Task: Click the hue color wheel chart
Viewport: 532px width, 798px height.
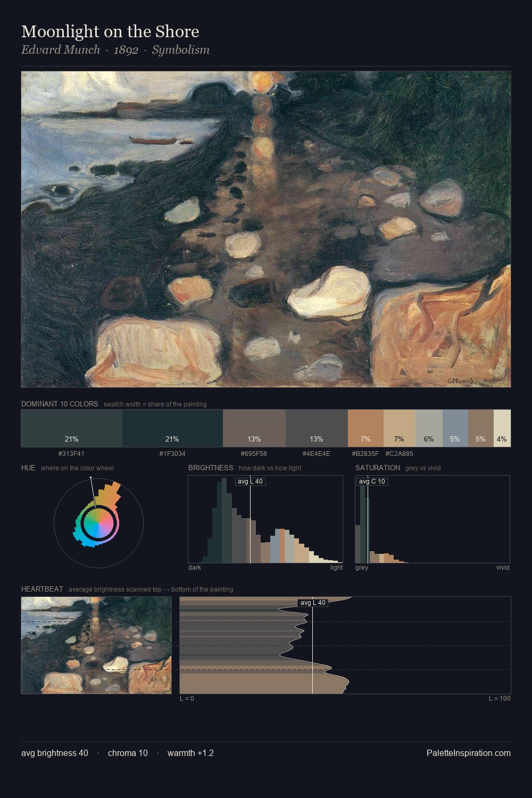Action: click(x=98, y=523)
